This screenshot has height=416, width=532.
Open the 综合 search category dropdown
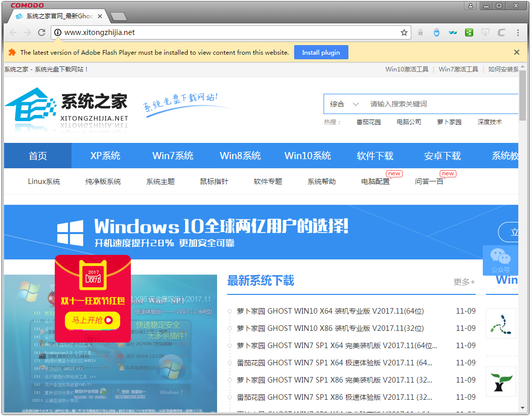[344, 104]
